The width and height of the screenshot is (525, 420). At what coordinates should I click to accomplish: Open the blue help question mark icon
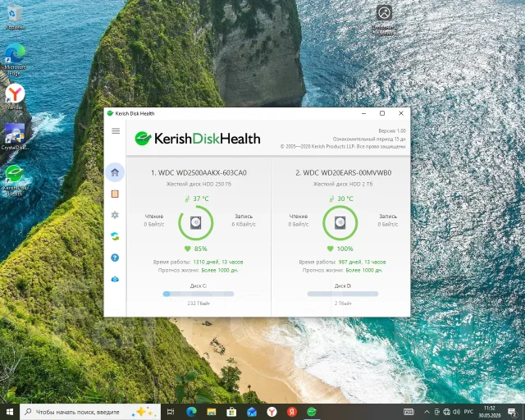115,258
